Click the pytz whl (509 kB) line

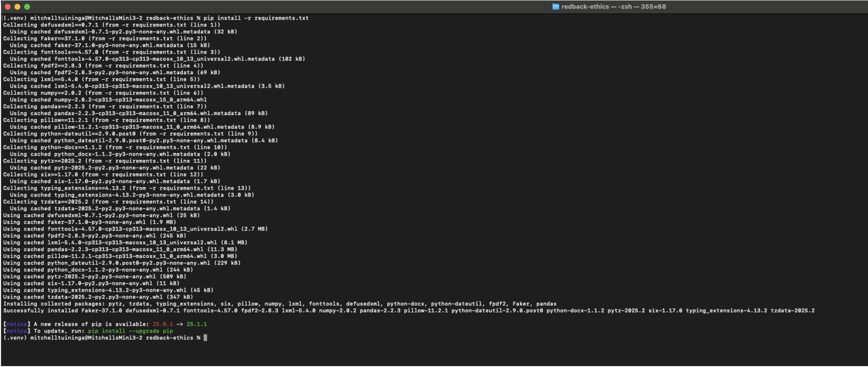coord(95,277)
